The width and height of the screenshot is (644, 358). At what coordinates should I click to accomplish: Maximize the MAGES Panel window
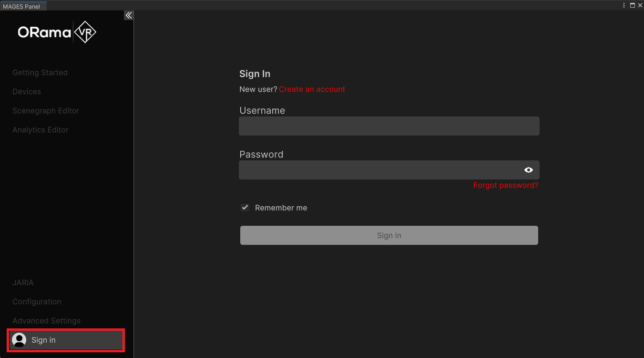coord(633,5)
